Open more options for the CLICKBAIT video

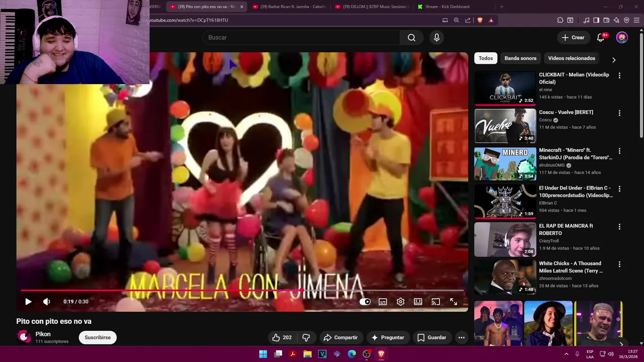click(619, 75)
